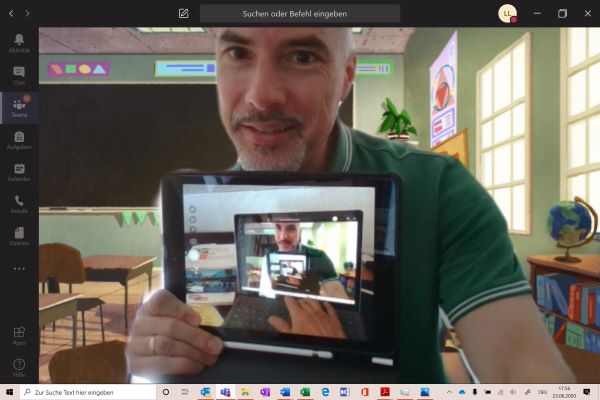The width and height of the screenshot is (600, 400).
Task: Open the Apps store in sidebar
Action: point(19,335)
